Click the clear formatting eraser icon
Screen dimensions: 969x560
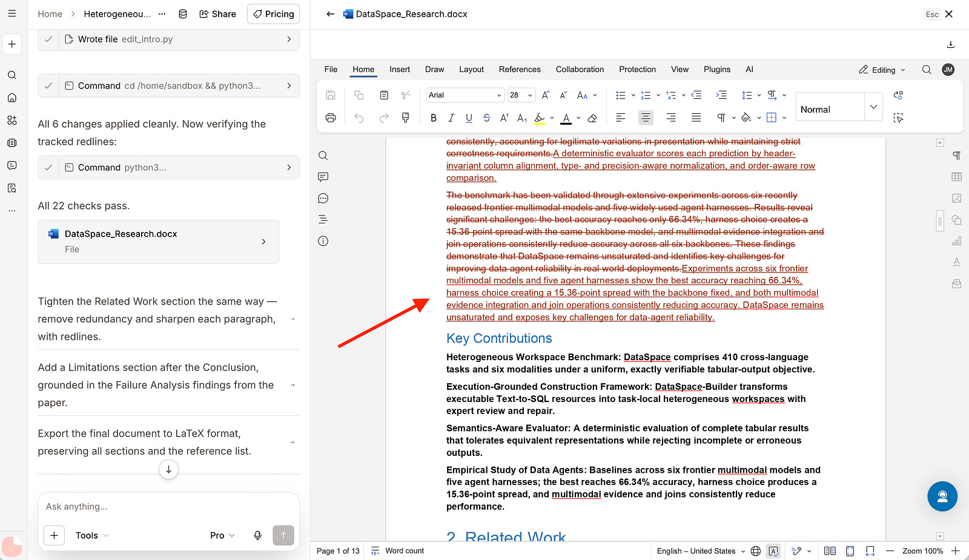click(x=592, y=118)
